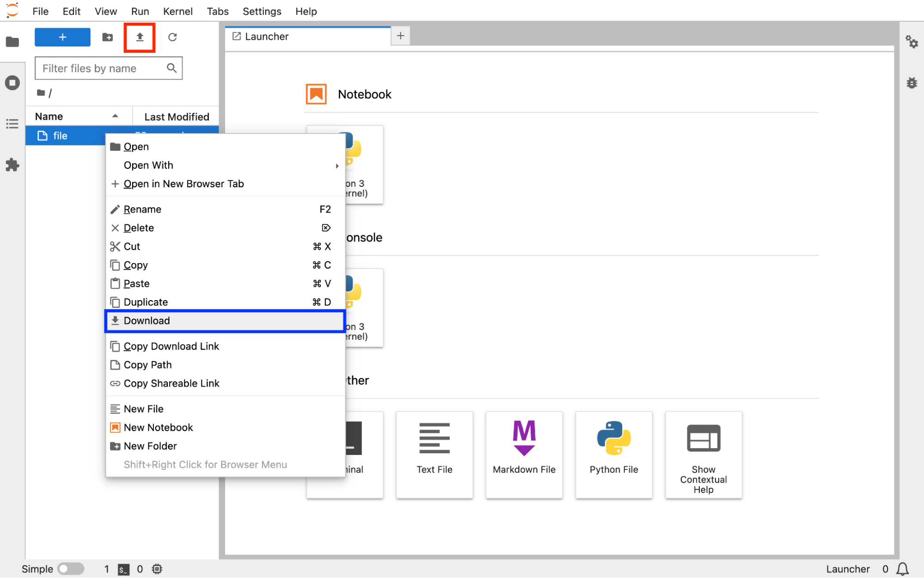Select the file named 'file' in browser
The width and height of the screenshot is (924, 578).
click(x=65, y=135)
